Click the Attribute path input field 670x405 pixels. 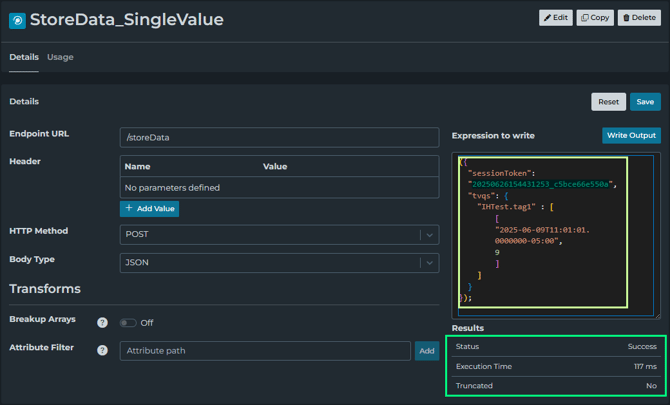[265, 351]
